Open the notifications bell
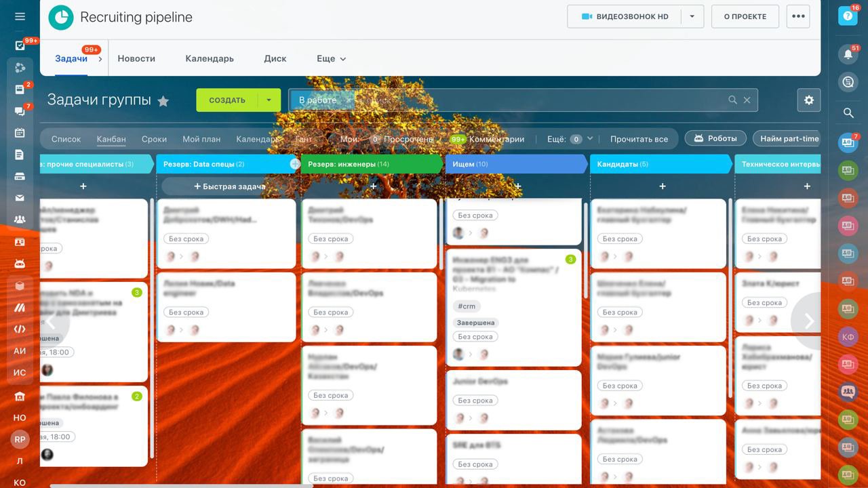Screen dimensions: 868x488 pyautogui.click(x=848, y=55)
